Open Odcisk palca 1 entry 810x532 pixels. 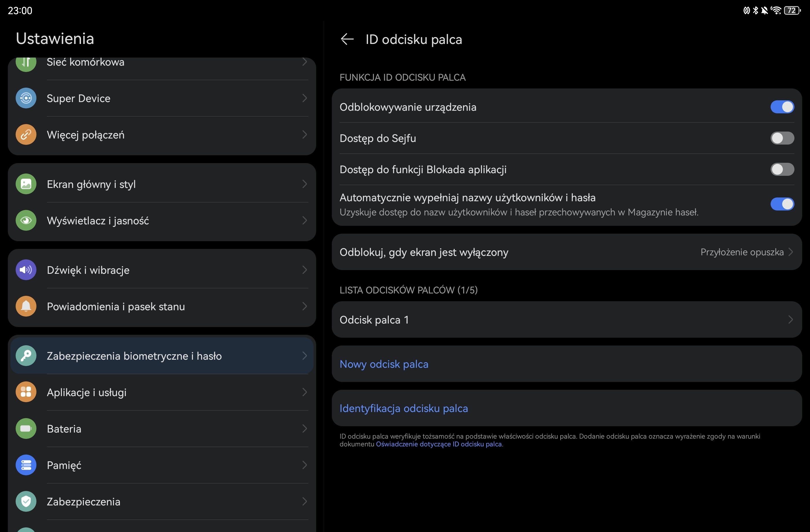(567, 319)
